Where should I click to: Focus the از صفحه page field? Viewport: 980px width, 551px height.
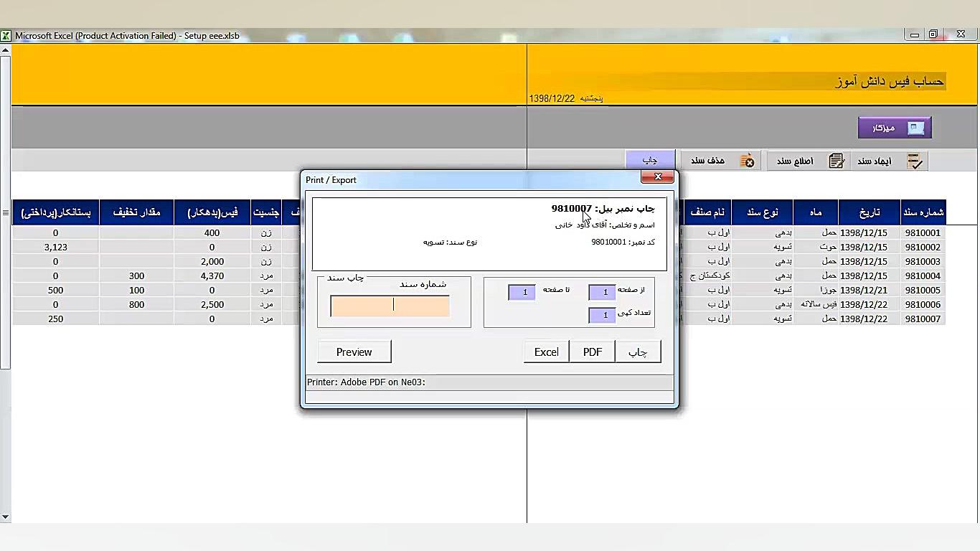point(602,292)
